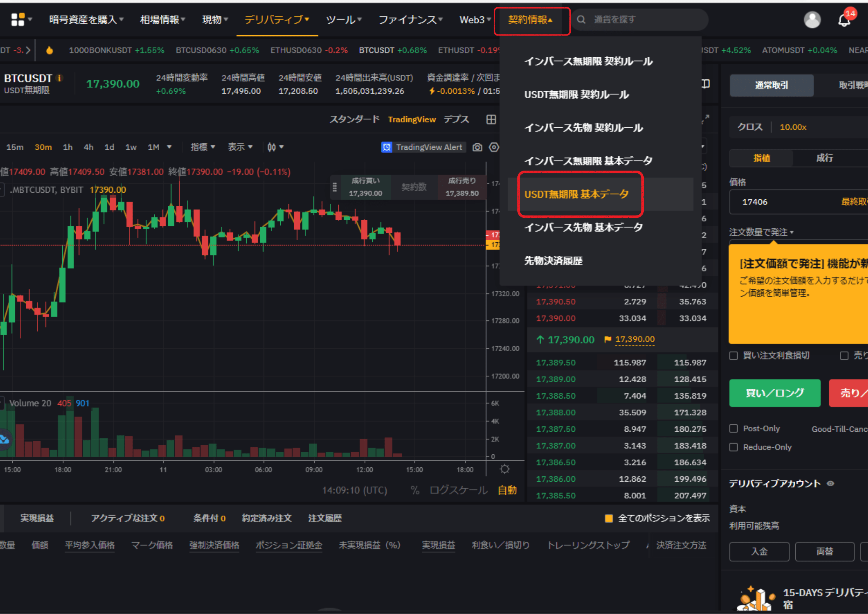This screenshot has width=868, height=614.
Task: Toggle percent scale on chart
Action: (415, 490)
